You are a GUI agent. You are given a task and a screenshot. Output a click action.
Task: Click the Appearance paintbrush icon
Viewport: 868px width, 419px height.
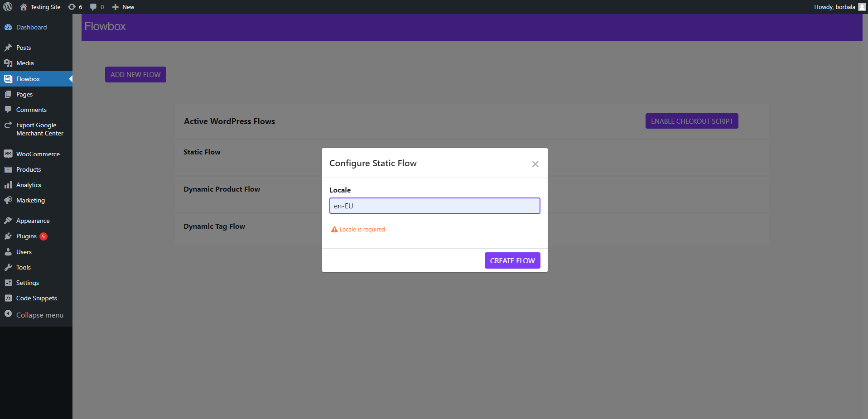point(8,221)
